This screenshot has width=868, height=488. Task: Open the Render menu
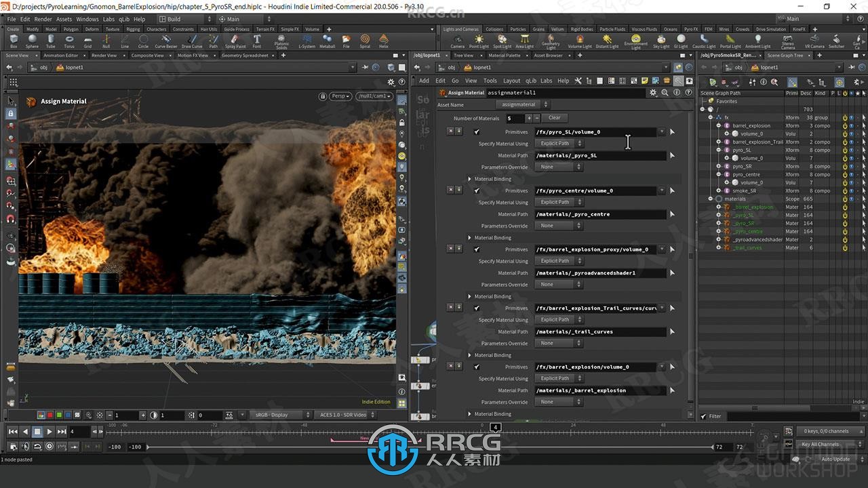coord(43,19)
